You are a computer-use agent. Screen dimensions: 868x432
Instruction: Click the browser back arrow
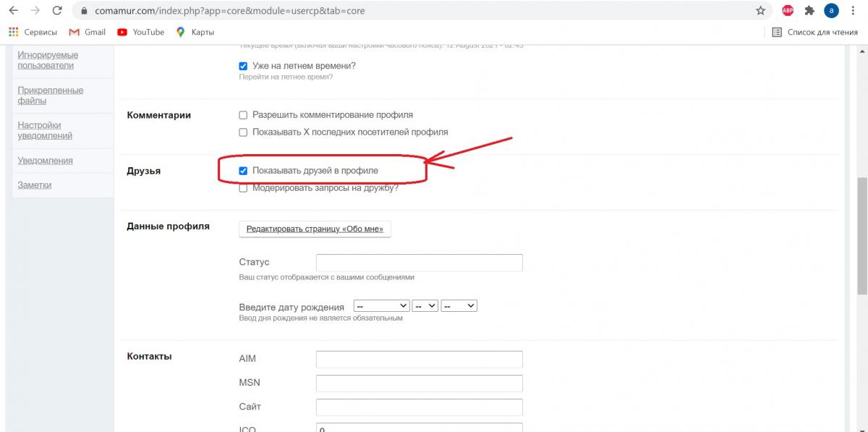point(13,11)
